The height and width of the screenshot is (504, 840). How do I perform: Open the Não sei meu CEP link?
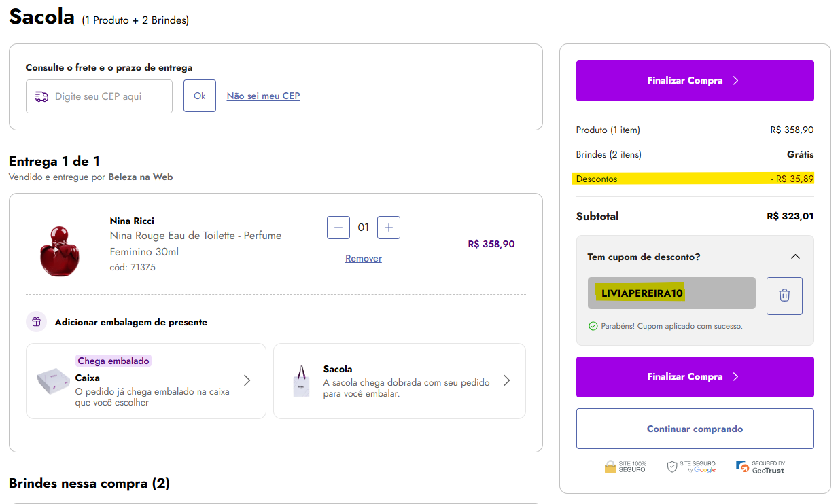tap(263, 96)
